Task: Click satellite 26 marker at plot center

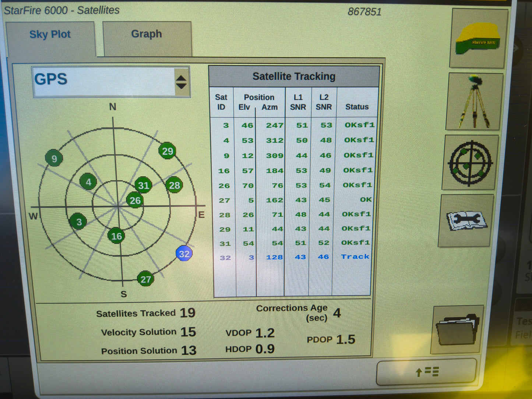Action: 135,200
